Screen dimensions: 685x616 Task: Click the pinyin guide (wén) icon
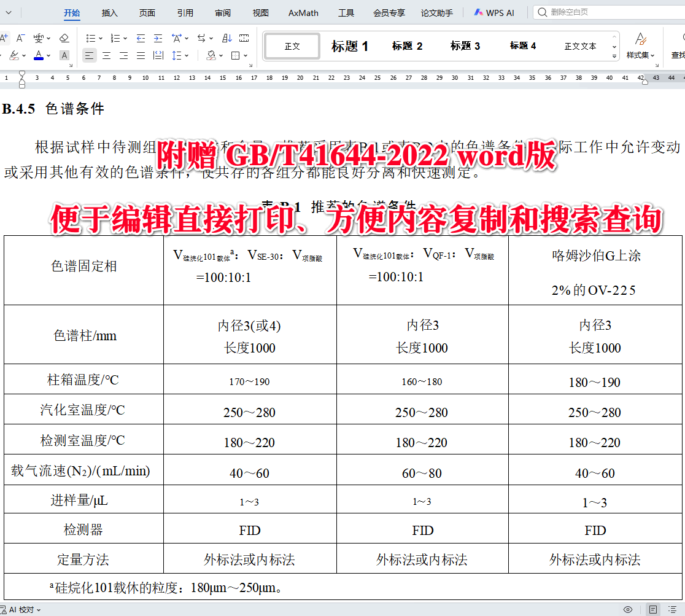[x=39, y=38]
